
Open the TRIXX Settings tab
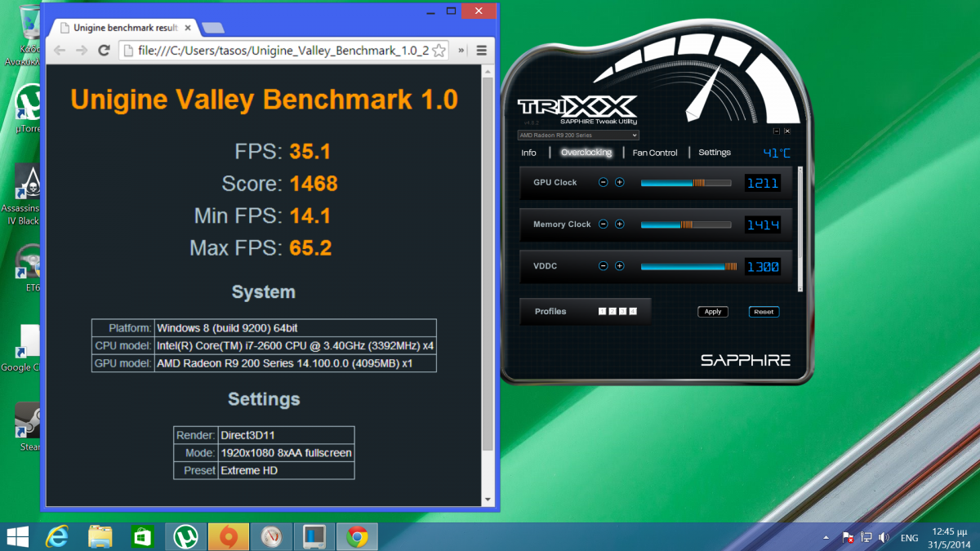click(x=715, y=153)
